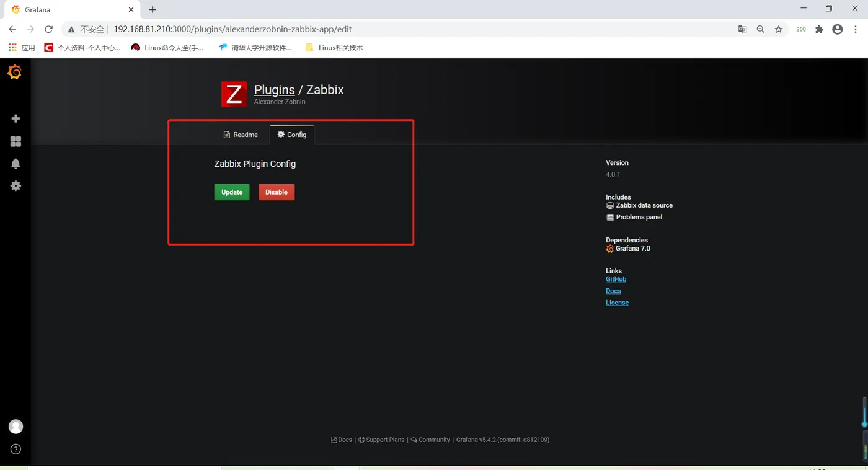Click the Zabbix data source entry
868x470 pixels.
(x=639, y=205)
